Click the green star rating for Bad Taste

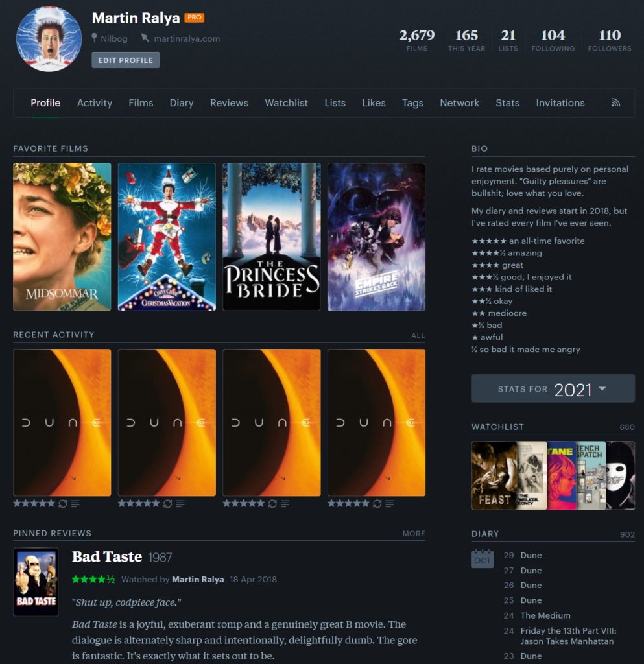93,579
